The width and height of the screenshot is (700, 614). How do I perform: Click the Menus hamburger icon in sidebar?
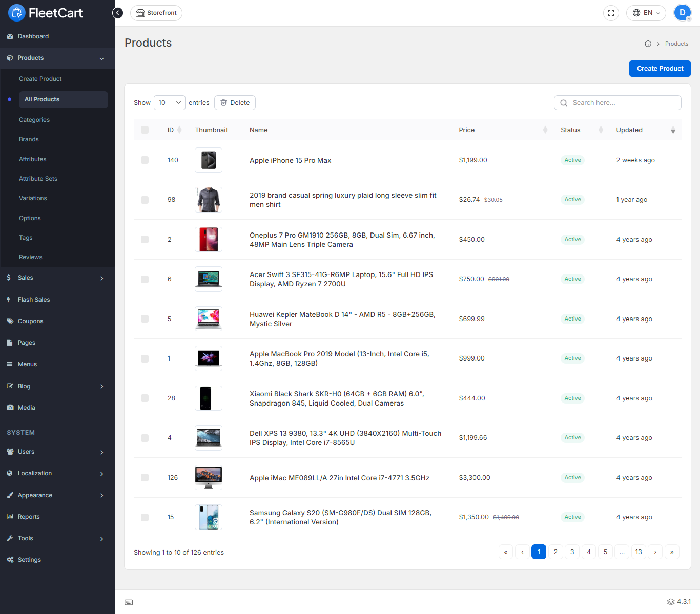(x=9, y=364)
